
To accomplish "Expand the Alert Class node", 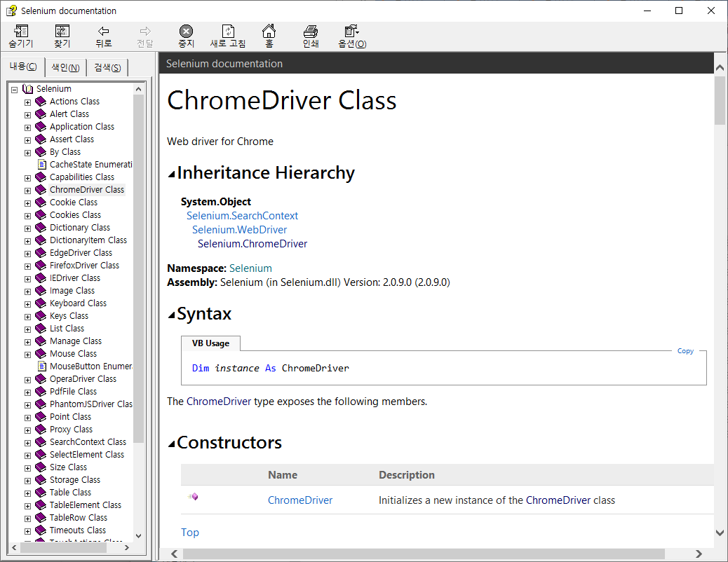I will pyautogui.click(x=28, y=115).
